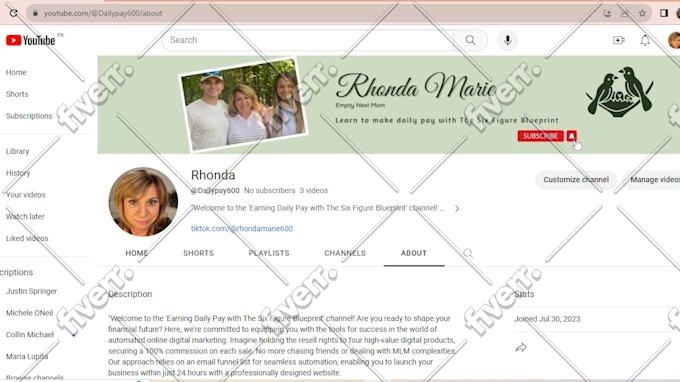Click the Joined Jul 30, 2023 text
The width and height of the screenshot is (680, 382).
(x=547, y=319)
